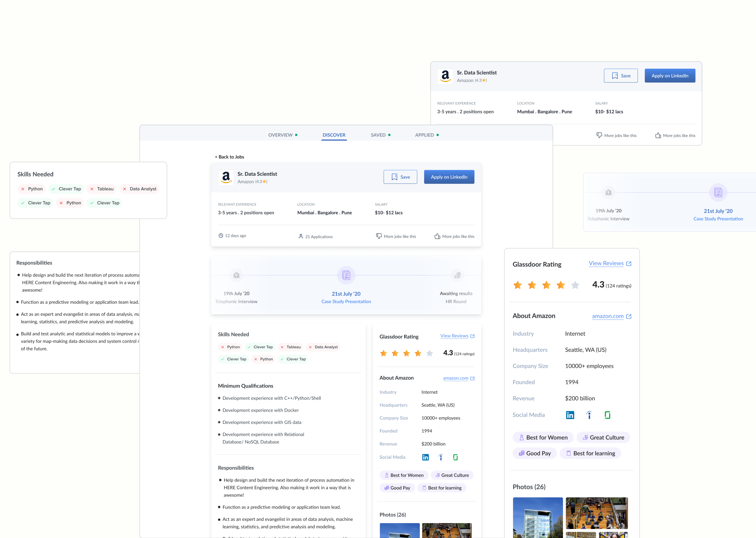Open the building photo thumbnail in large panel
756x538 pixels.
(x=537, y=517)
